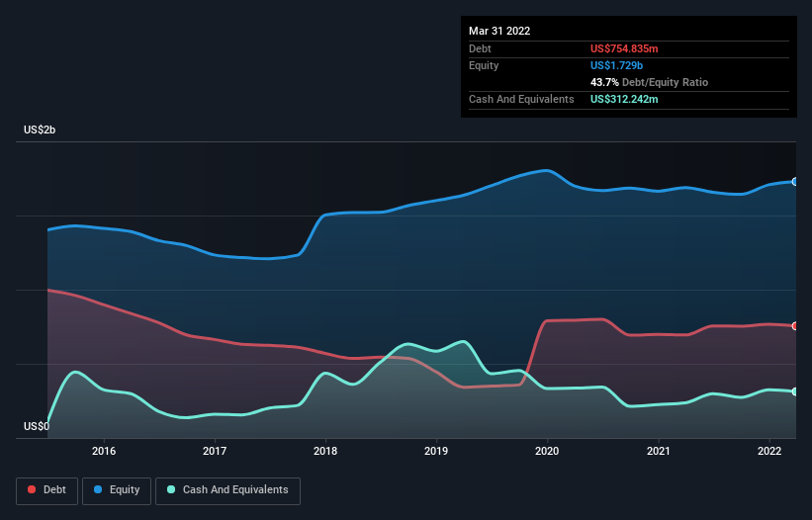The height and width of the screenshot is (520, 812).
Task: Click the red Debt legend dot
Action: 32,489
